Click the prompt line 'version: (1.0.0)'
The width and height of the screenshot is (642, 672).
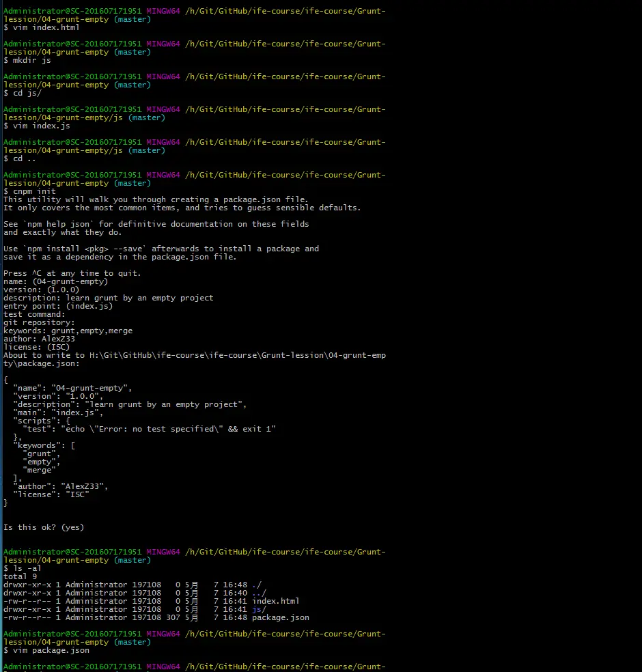pos(42,290)
